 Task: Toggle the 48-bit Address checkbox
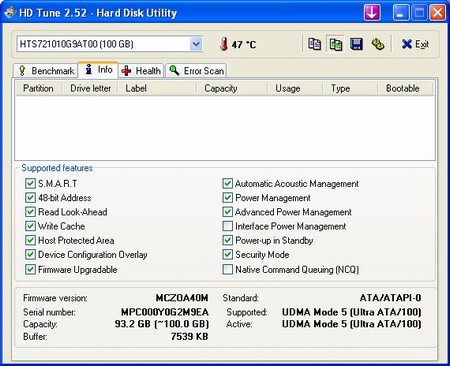pos(30,198)
